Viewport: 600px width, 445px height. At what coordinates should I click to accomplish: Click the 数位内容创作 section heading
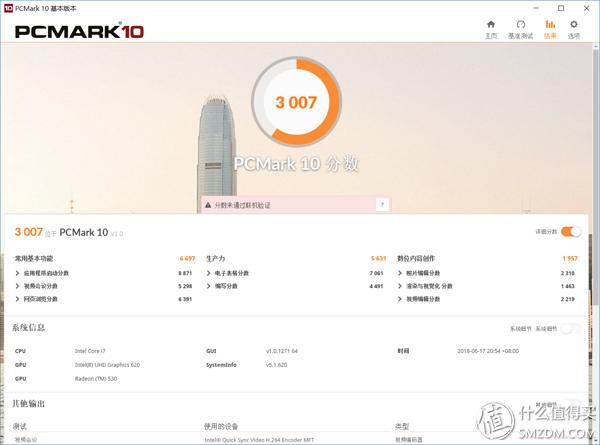click(416, 259)
